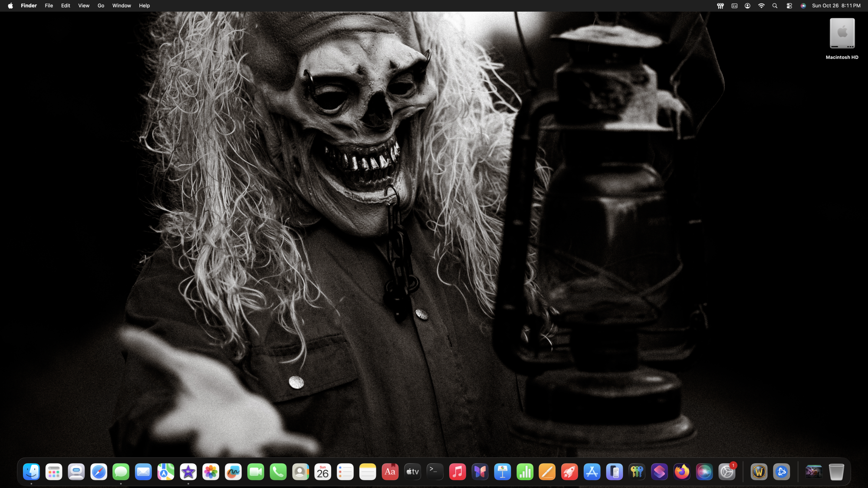868x488 pixels.
Task: Activate Siri from the Dock
Action: click(704, 472)
